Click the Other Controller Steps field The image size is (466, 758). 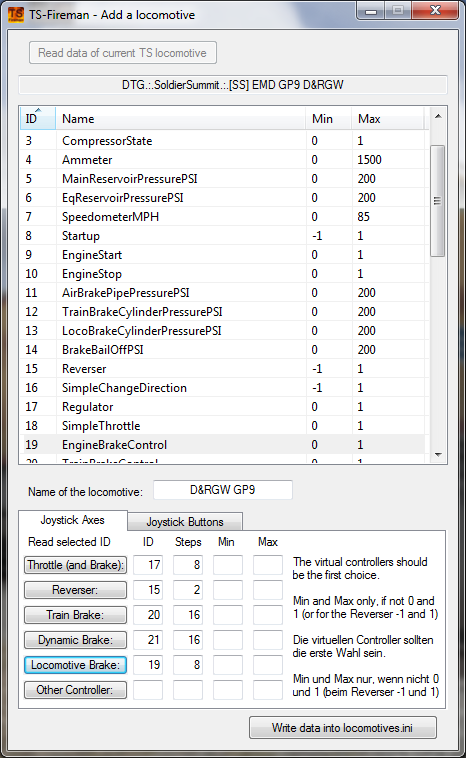[188, 690]
